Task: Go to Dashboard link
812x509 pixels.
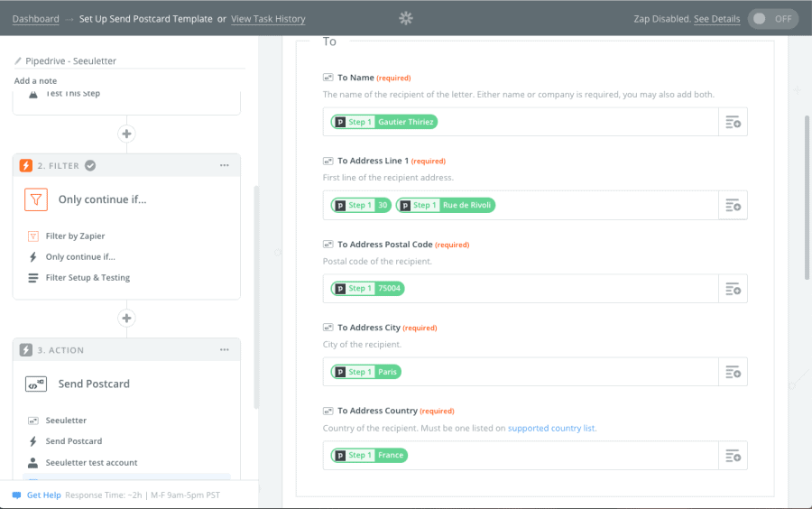Action: [x=36, y=19]
